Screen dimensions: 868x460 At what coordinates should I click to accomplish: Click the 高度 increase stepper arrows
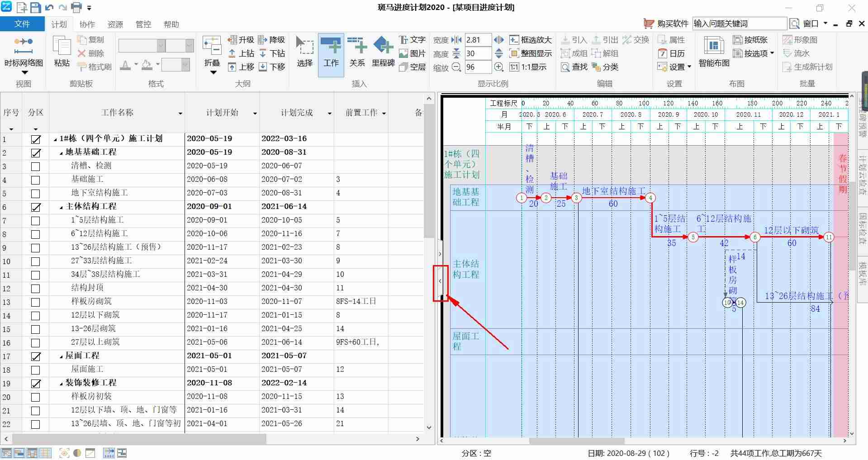(498, 53)
